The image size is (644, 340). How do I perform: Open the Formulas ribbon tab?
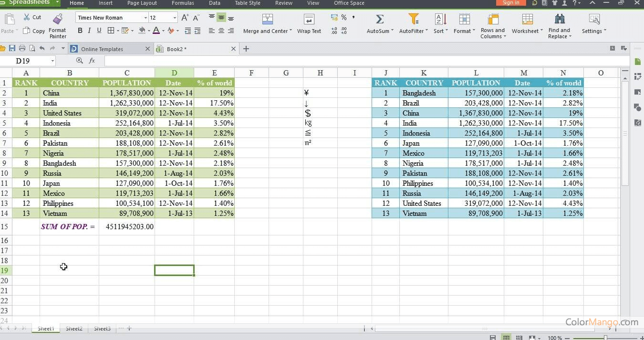point(183,3)
